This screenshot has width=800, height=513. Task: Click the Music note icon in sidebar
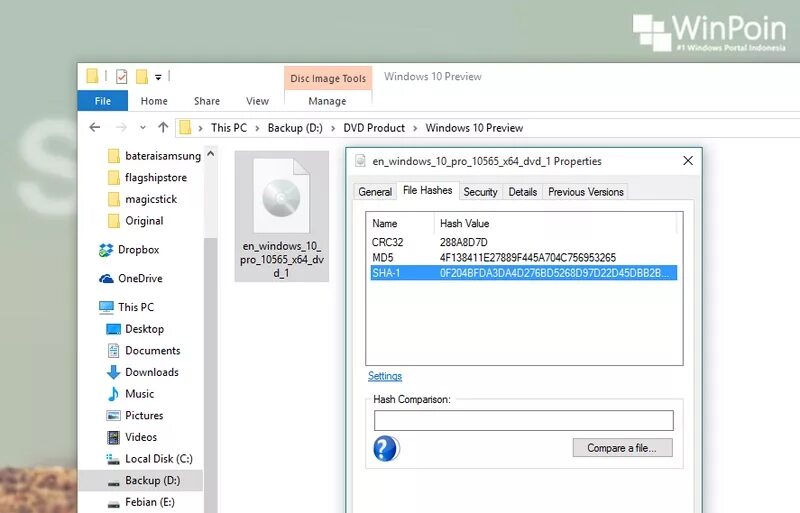[x=113, y=394]
